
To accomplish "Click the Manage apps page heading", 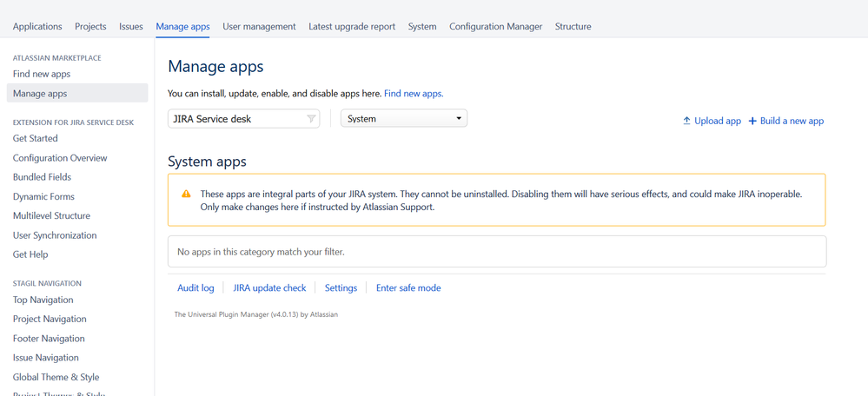I will click(x=215, y=67).
